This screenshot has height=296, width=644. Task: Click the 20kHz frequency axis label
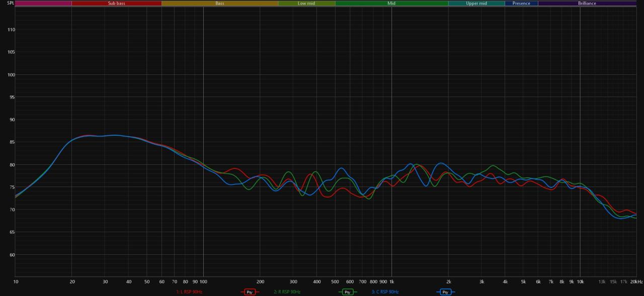[x=636, y=282]
